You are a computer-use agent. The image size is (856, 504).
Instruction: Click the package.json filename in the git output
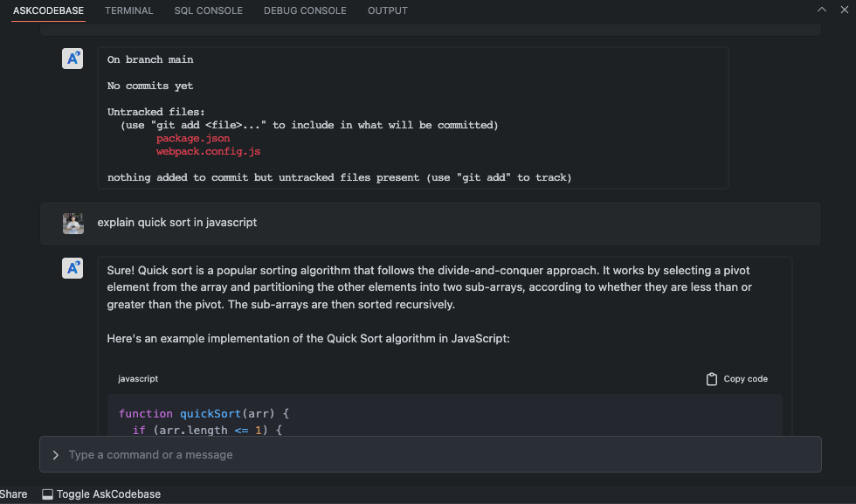point(193,137)
